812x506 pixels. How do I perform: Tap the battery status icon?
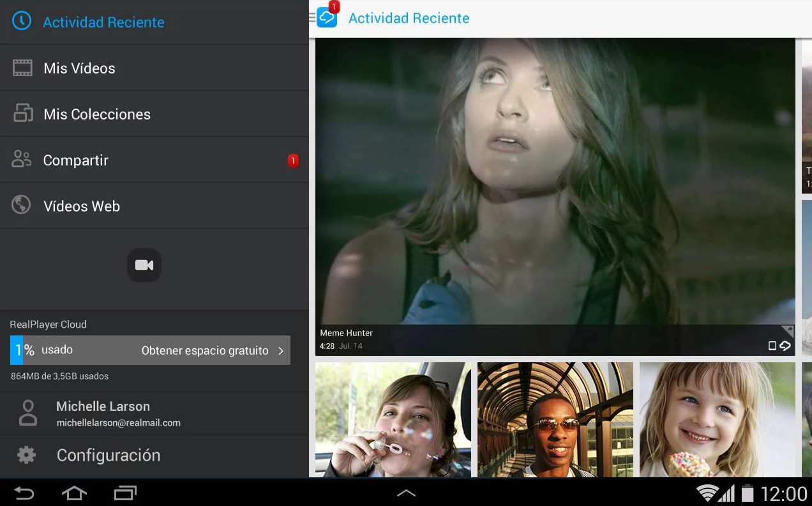coord(748,493)
